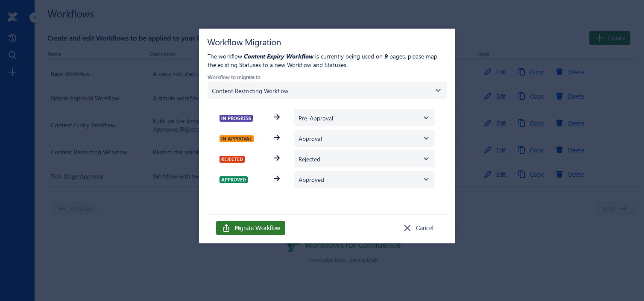This screenshot has width=644, height=301.
Task: Click the green Create button
Action: (x=609, y=38)
